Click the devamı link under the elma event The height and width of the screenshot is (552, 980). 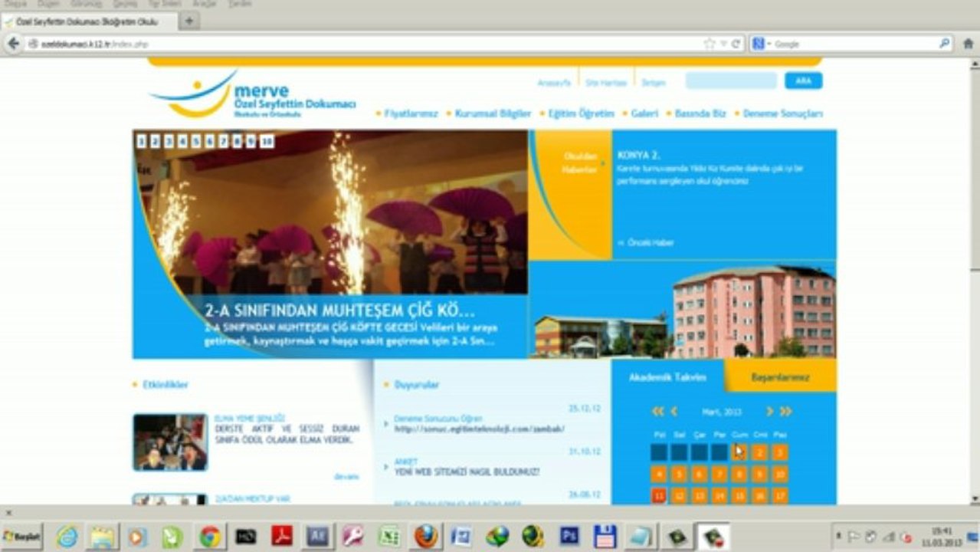(x=346, y=477)
